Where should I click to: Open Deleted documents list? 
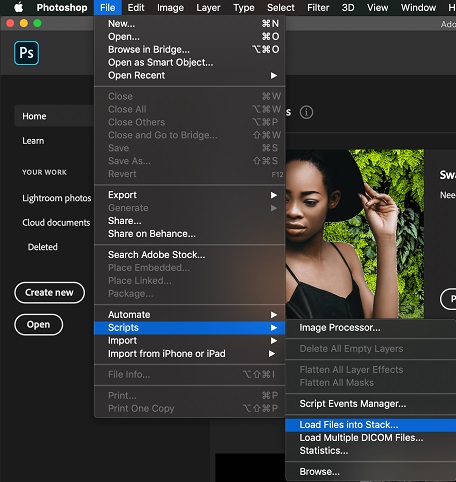tap(43, 247)
